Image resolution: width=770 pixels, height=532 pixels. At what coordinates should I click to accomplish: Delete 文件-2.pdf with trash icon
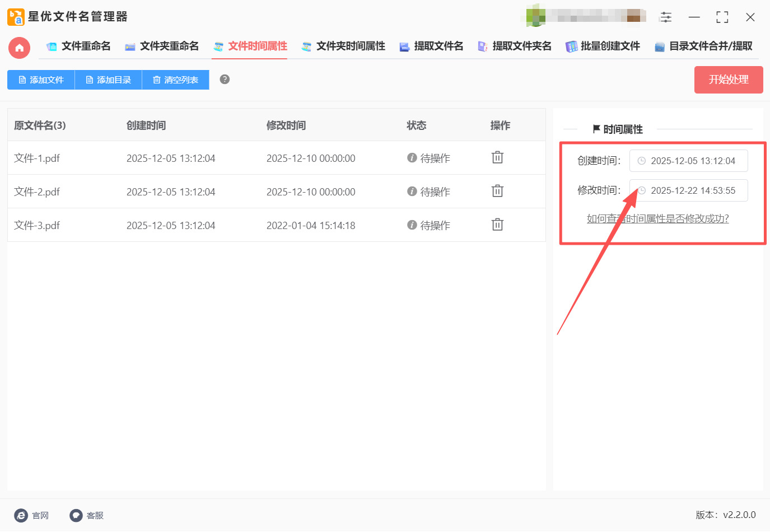[497, 191]
